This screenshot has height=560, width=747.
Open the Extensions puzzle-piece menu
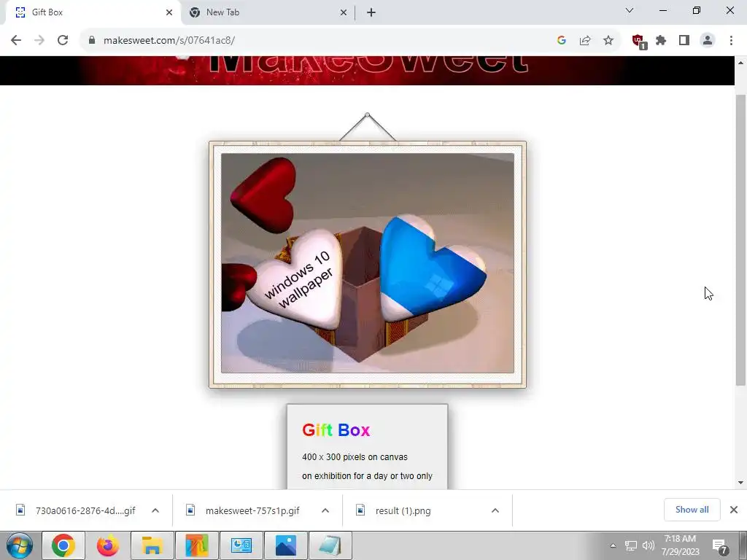tap(661, 41)
